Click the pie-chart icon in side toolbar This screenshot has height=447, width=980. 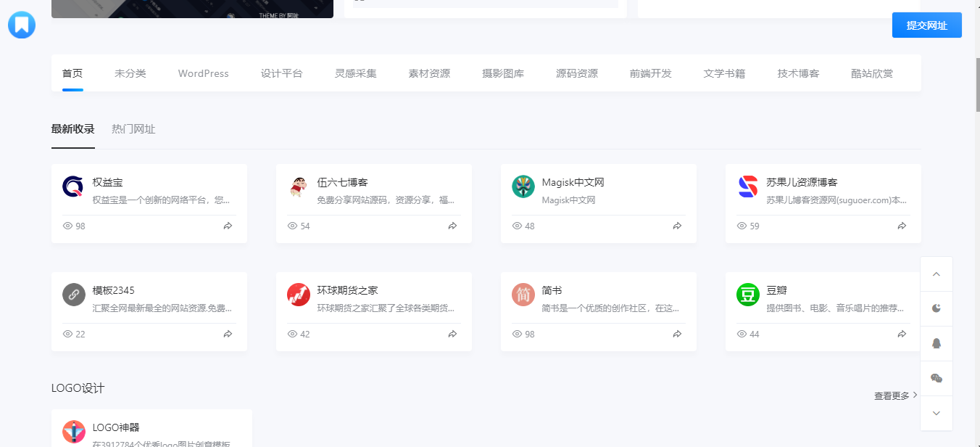tap(937, 308)
